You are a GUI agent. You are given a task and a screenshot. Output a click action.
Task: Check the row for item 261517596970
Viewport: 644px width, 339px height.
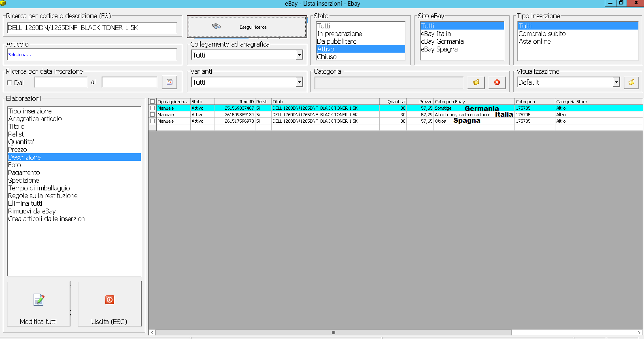point(153,121)
